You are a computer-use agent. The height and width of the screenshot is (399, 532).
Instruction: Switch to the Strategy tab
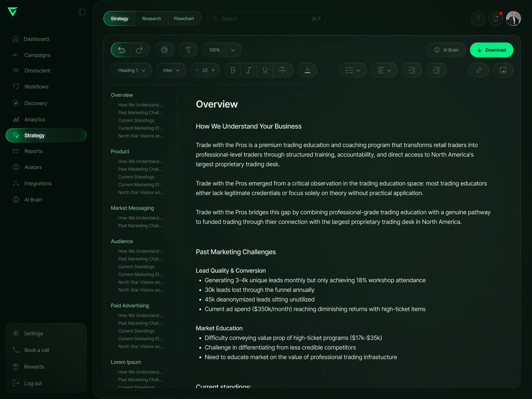tap(119, 19)
